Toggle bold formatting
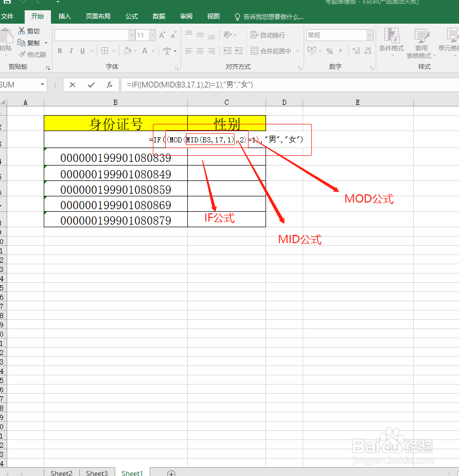 pyautogui.click(x=60, y=51)
